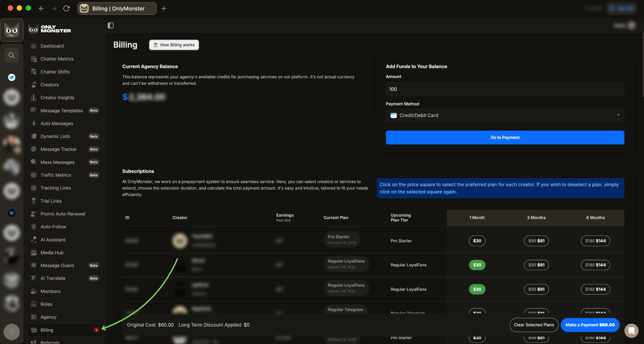Click the search magnifier icon in left rail
Viewport: 644px width, 344px height.
[12, 55]
